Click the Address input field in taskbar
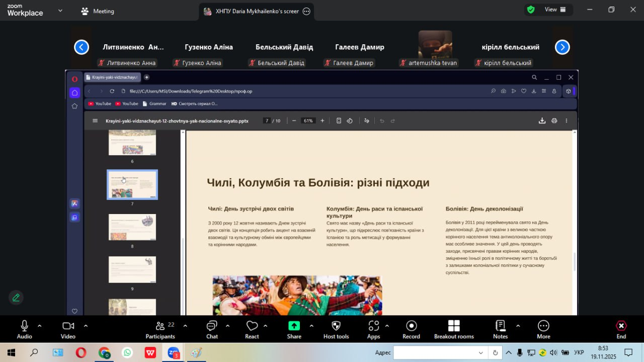The image size is (644, 362). 435,352
